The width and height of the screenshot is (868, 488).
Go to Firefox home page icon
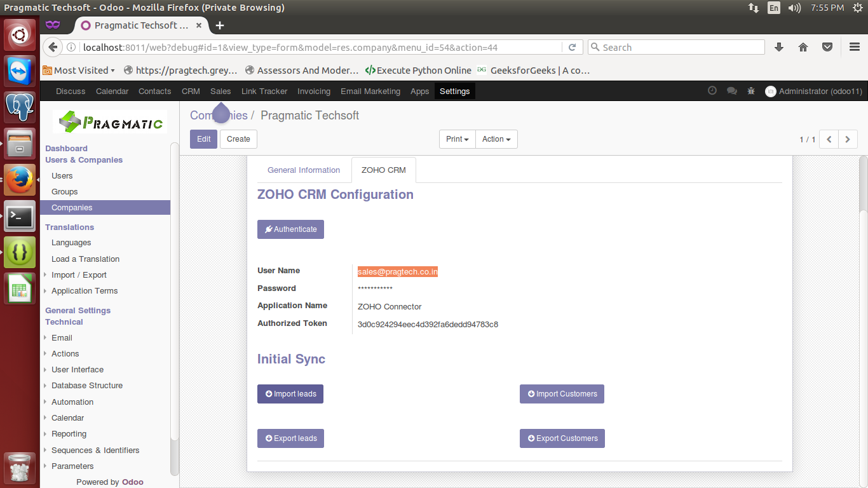[x=803, y=47]
